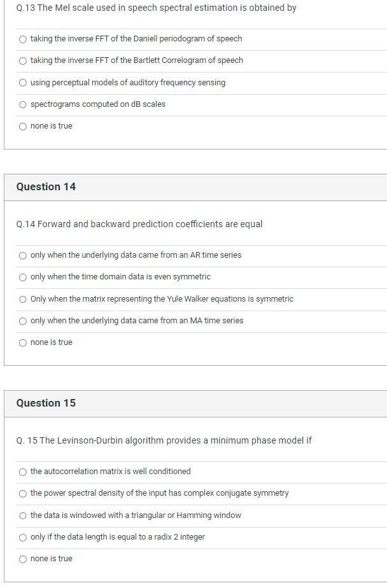387x588 pixels.
Task: Select 'the autocorrelation matrix is well conditioned'
Action: 24,472
